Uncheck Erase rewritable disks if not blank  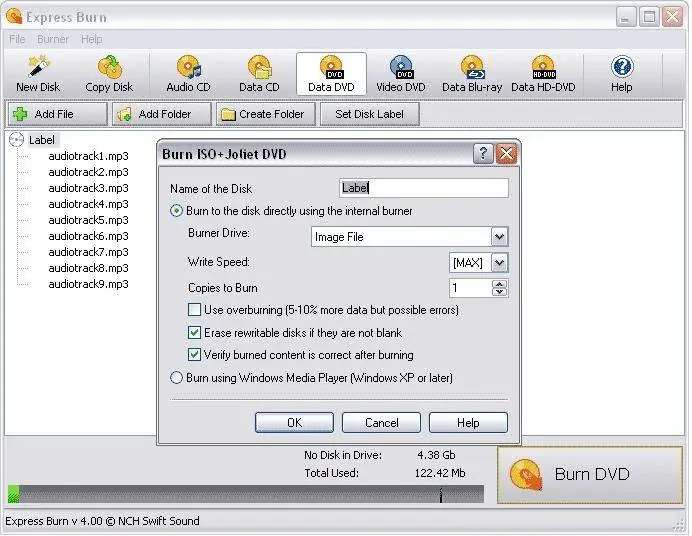[x=194, y=333]
